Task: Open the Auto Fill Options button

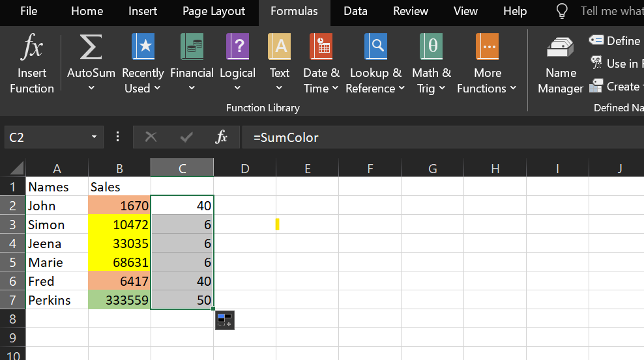Action: pos(225,320)
